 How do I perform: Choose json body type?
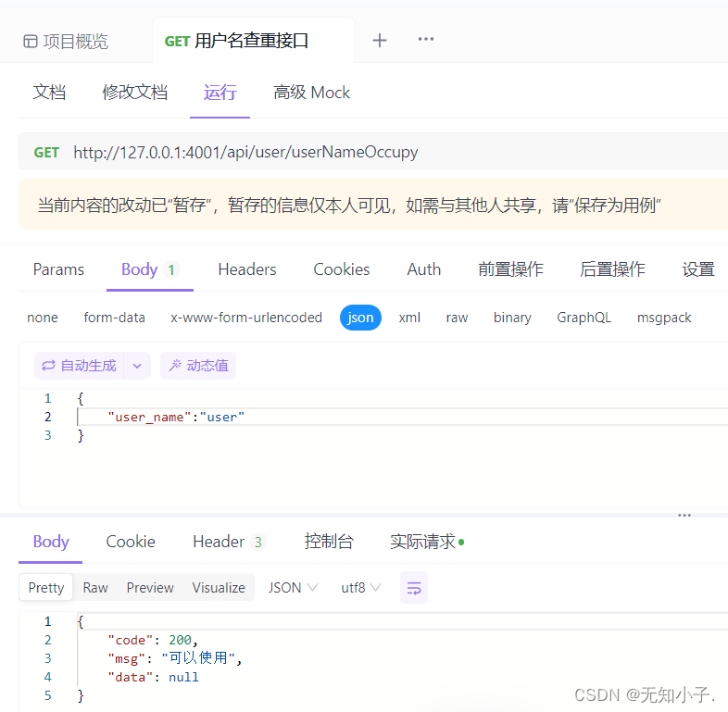coord(360,318)
